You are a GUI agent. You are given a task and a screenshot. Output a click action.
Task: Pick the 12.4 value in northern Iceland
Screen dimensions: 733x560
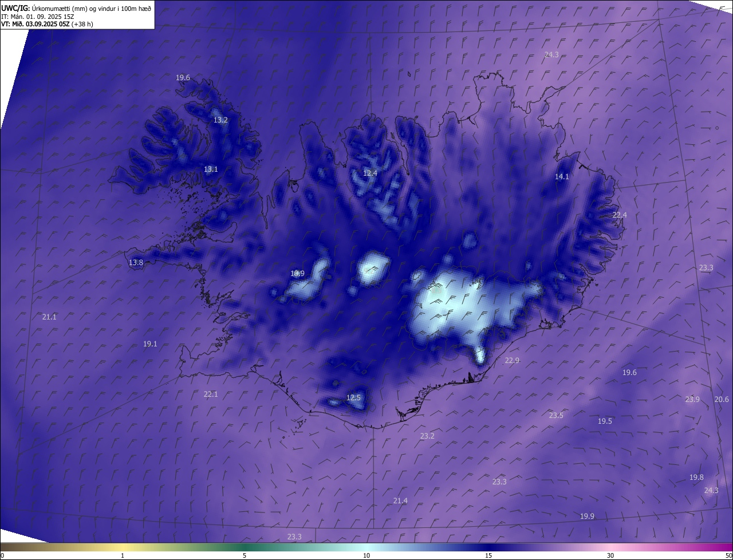tap(371, 173)
